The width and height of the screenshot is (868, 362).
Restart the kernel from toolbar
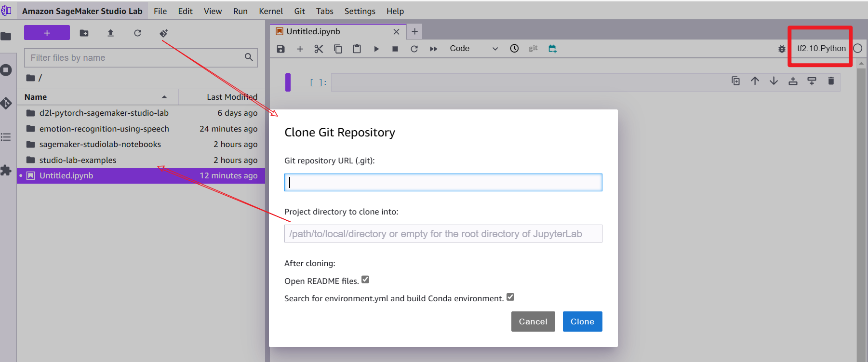[x=414, y=49]
